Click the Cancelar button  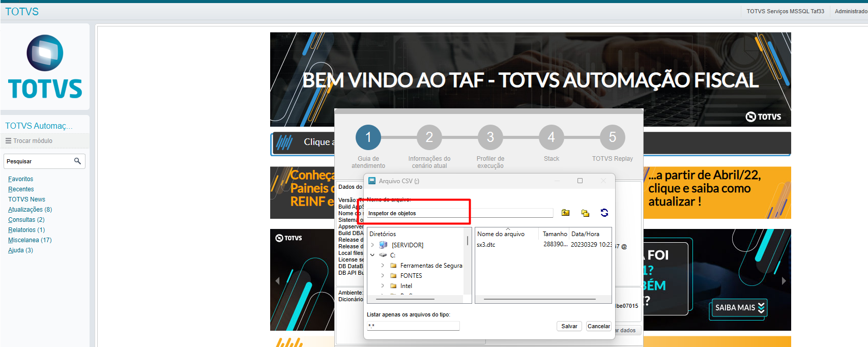point(599,326)
